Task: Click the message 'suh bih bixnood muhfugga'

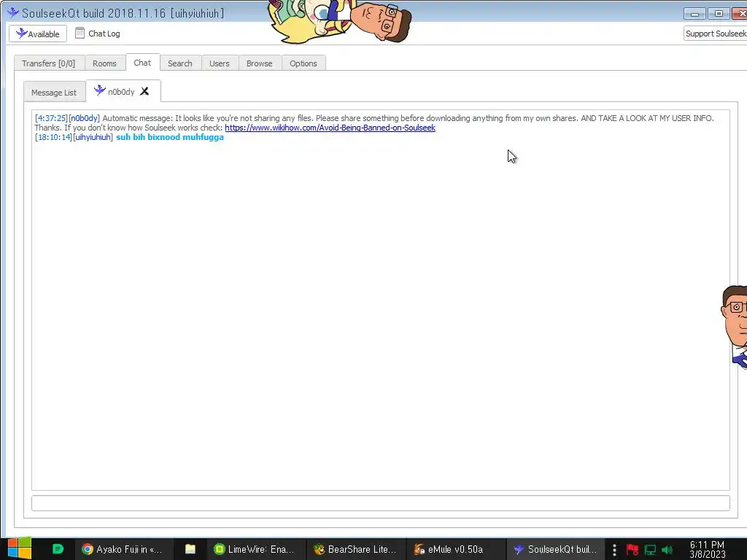Action: pos(170,137)
